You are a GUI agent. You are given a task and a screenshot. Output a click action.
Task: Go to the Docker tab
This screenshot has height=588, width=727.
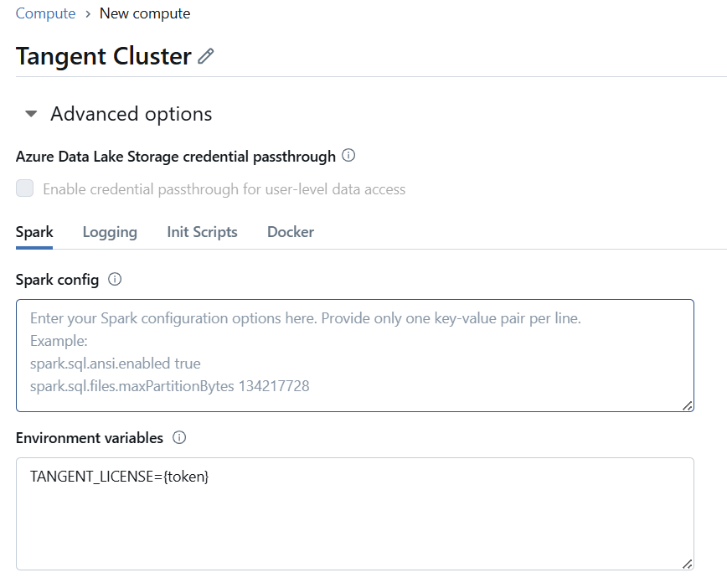coord(291,232)
